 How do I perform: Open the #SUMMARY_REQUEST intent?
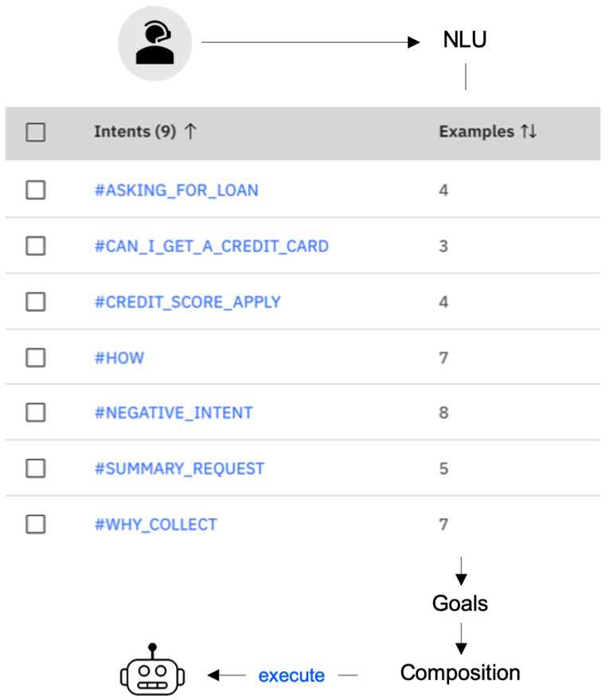click(x=180, y=469)
